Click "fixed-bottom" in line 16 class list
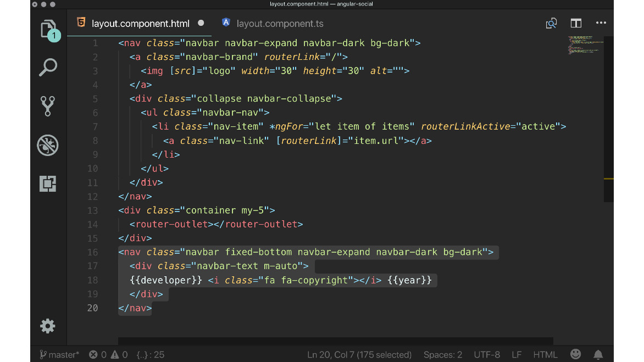Viewport: 644px width, 362px height. [x=258, y=253]
